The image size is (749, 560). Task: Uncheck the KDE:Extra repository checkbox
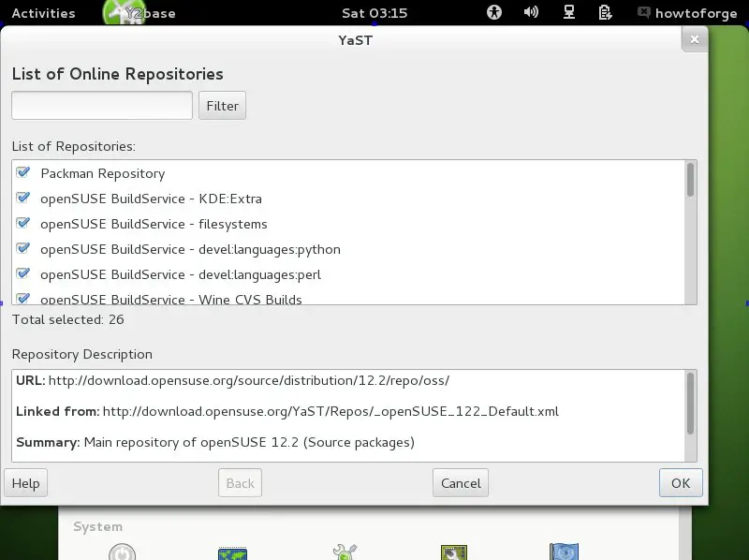[x=22, y=198]
